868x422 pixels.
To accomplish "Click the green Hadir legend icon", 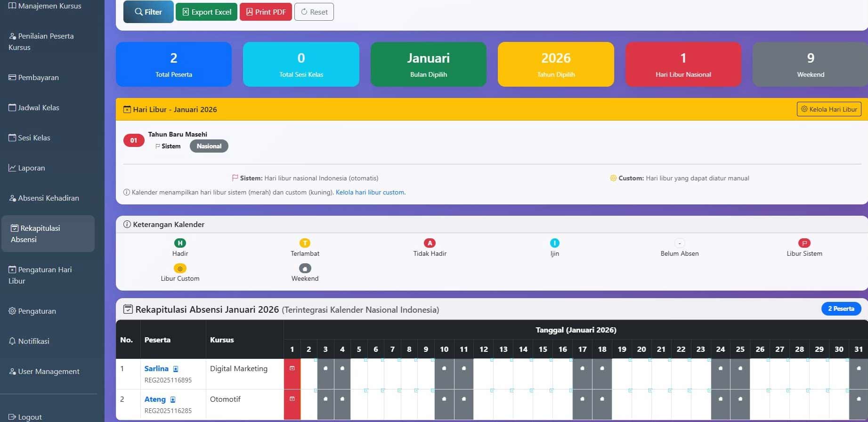I will (x=180, y=243).
